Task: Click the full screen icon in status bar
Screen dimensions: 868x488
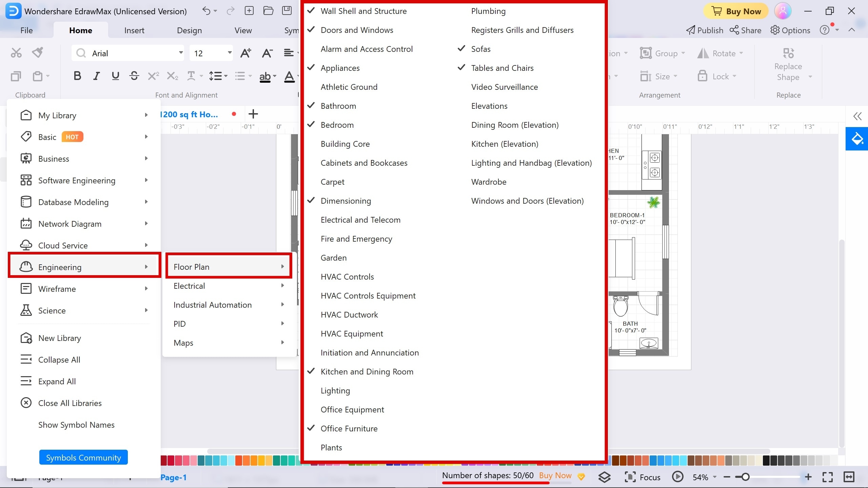Action: click(x=828, y=477)
